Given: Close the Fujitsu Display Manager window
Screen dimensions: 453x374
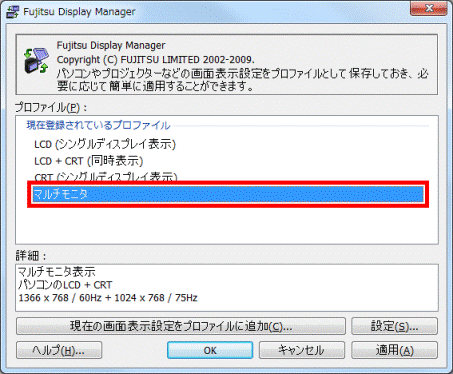Looking at the screenshot, I should [x=428, y=9].
